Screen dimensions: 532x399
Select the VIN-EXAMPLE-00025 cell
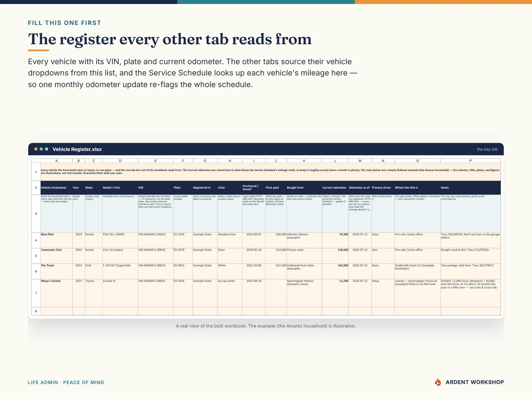156,293
